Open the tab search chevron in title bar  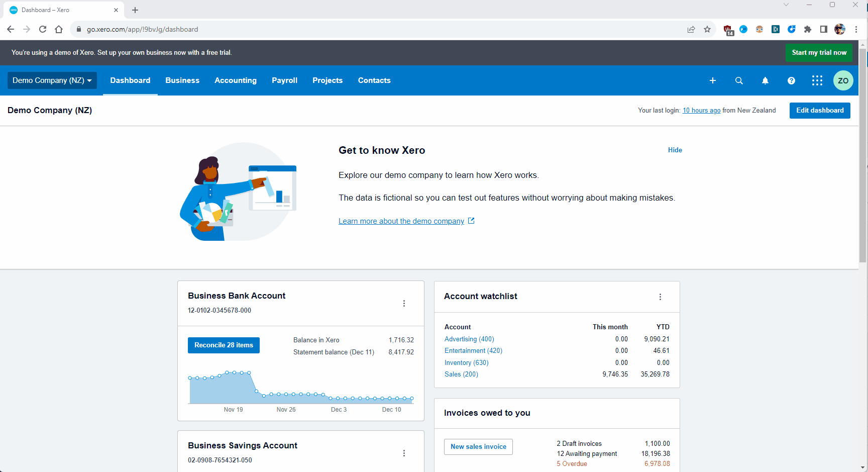point(786,5)
